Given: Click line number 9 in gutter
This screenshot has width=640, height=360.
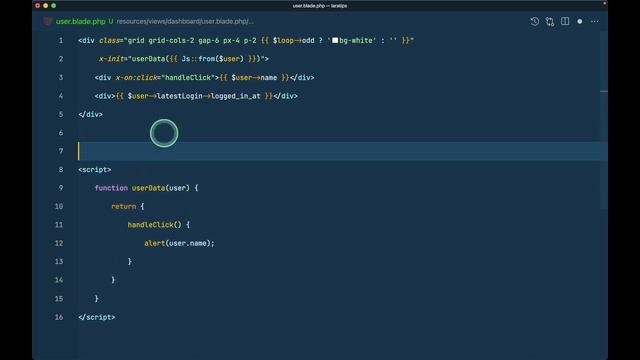Looking at the screenshot, I should pos(61,188).
